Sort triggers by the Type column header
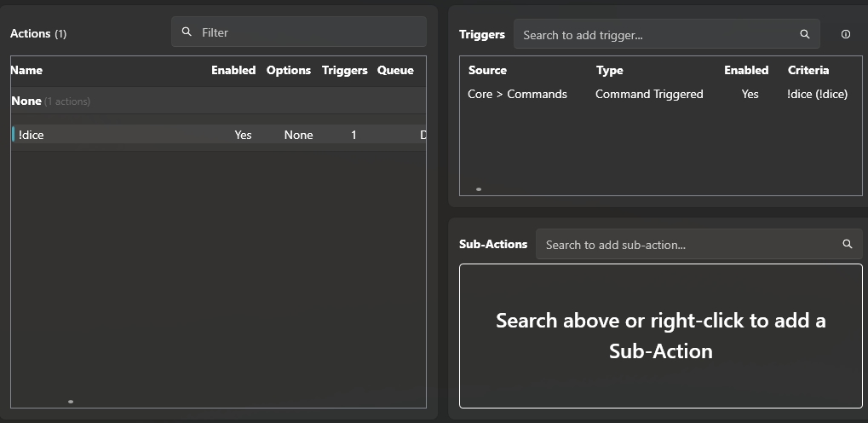Image resolution: width=868 pixels, height=423 pixels. coord(609,70)
